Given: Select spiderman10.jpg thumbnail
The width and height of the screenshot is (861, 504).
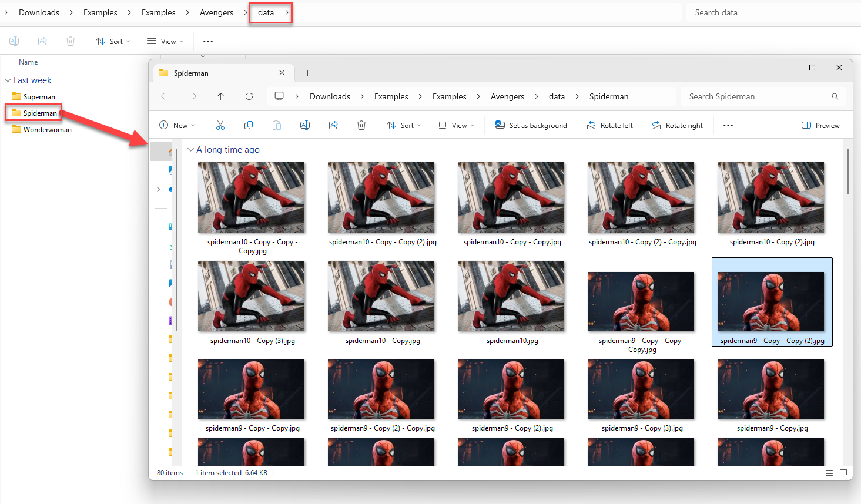Looking at the screenshot, I should [x=511, y=297].
